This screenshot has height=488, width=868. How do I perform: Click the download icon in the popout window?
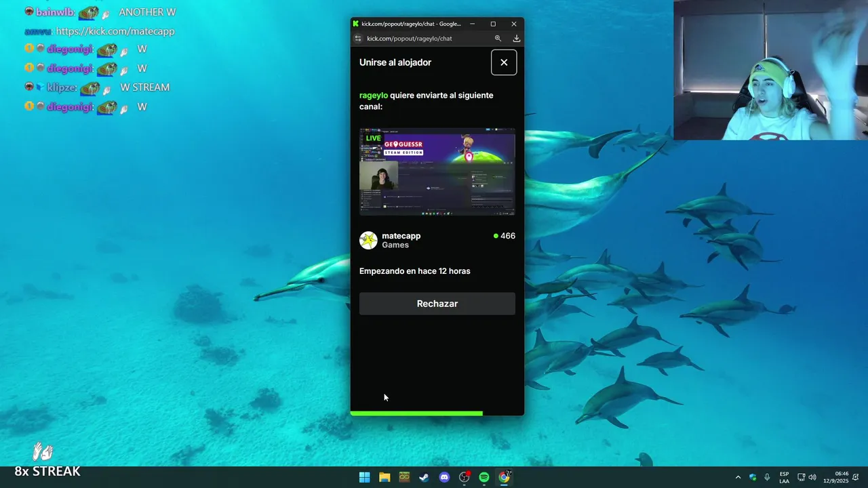(x=516, y=39)
